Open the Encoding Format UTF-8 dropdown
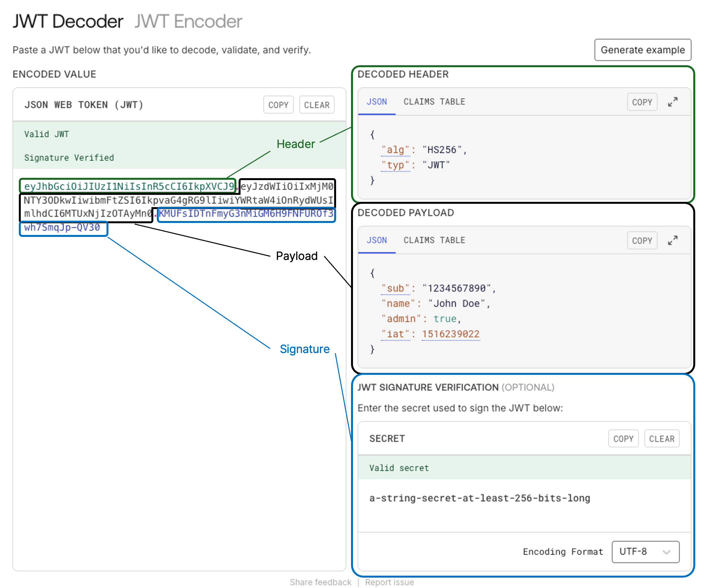 [x=645, y=551]
